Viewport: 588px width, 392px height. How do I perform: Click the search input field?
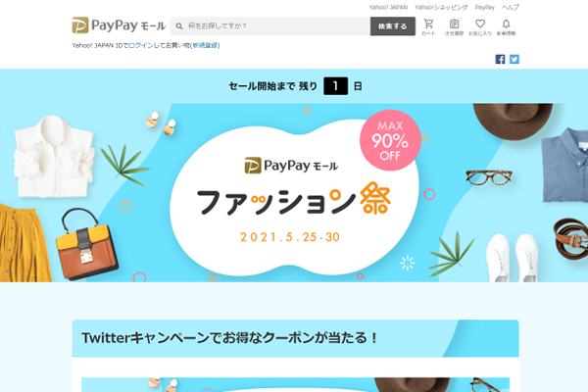(x=270, y=26)
